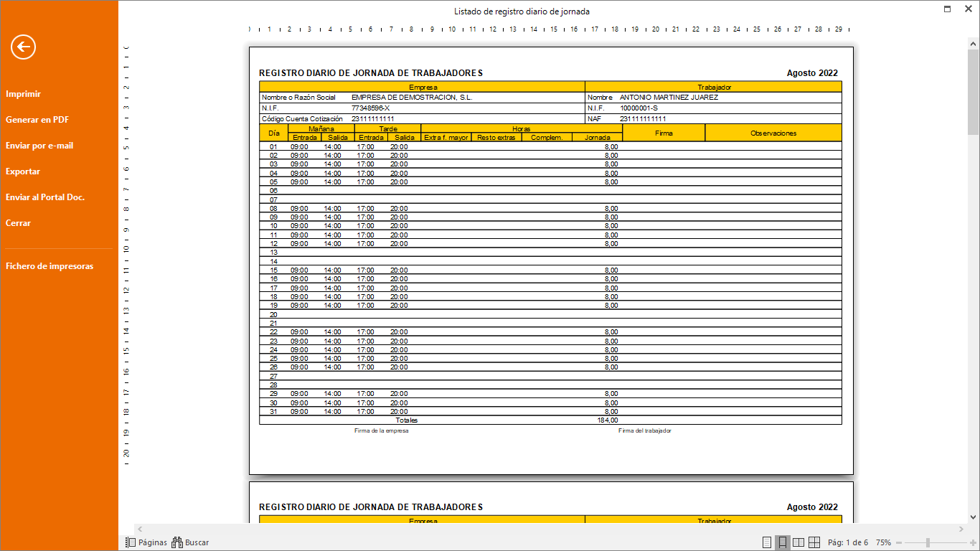Click the vertical scrollbar thumb

pos(974,92)
